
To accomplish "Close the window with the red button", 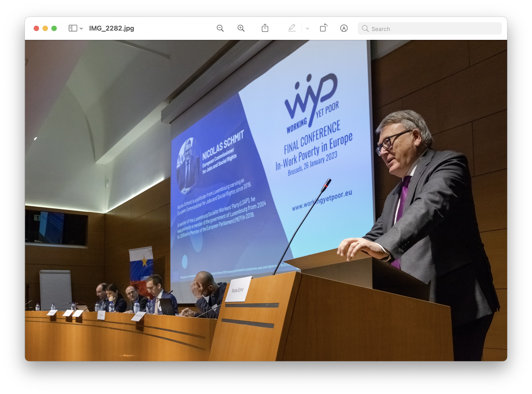I will (x=36, y=28).
